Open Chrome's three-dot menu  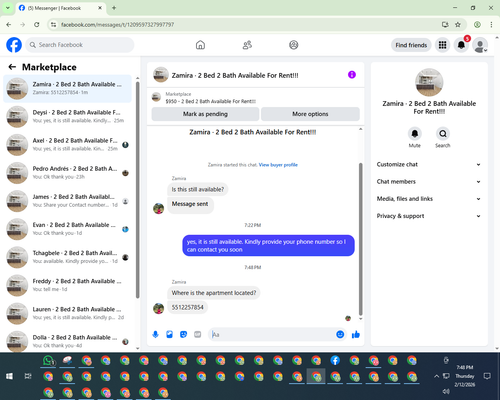491,25
